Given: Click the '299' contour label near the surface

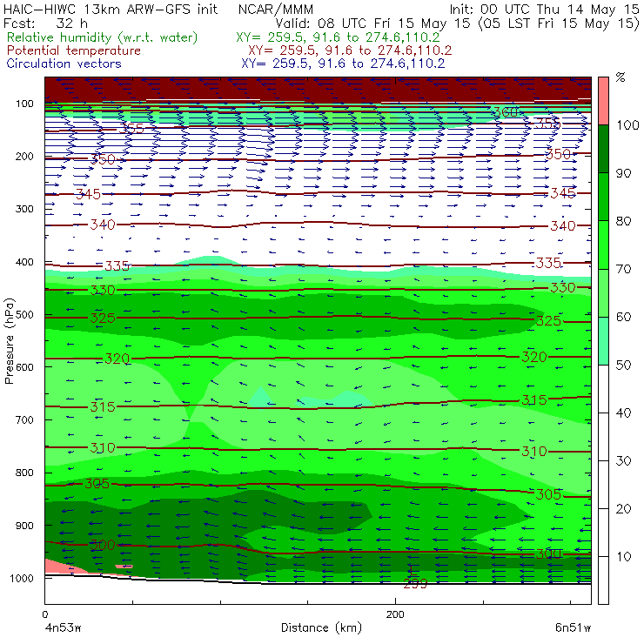Looking at the screenshot, I should tap(415, 584).
